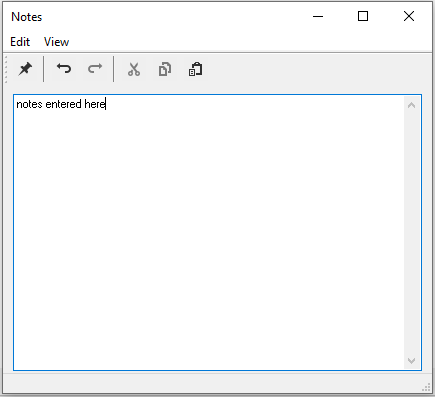The width and height of the screenshot is (435, 397).
Task: Minimize the Notes window
Action: 318,16
